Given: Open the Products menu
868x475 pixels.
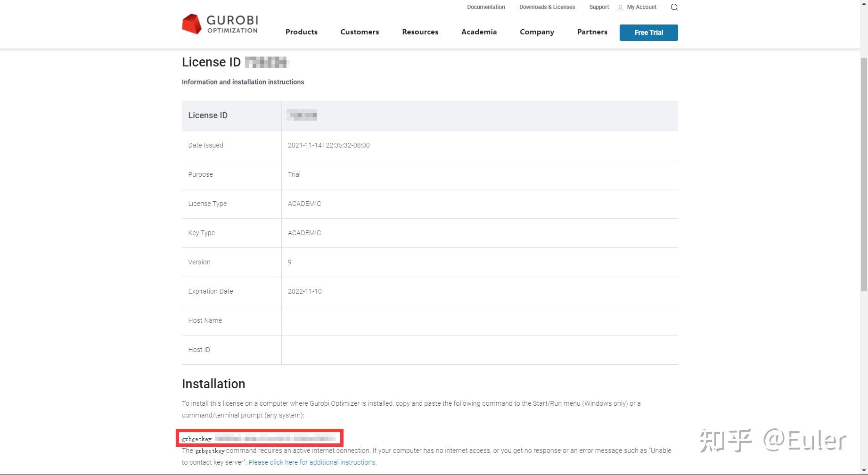Looking at the screenshot, I should point(302,32).
